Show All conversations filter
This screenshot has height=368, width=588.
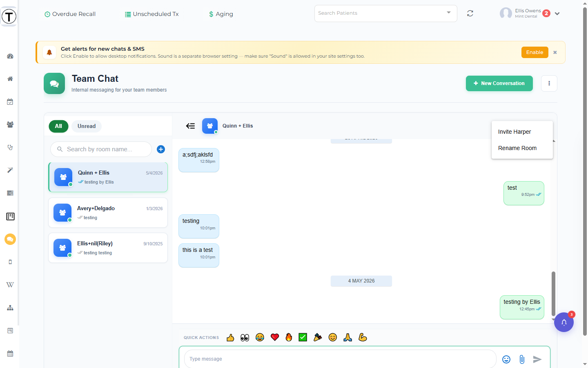click(x=58, y=126)
